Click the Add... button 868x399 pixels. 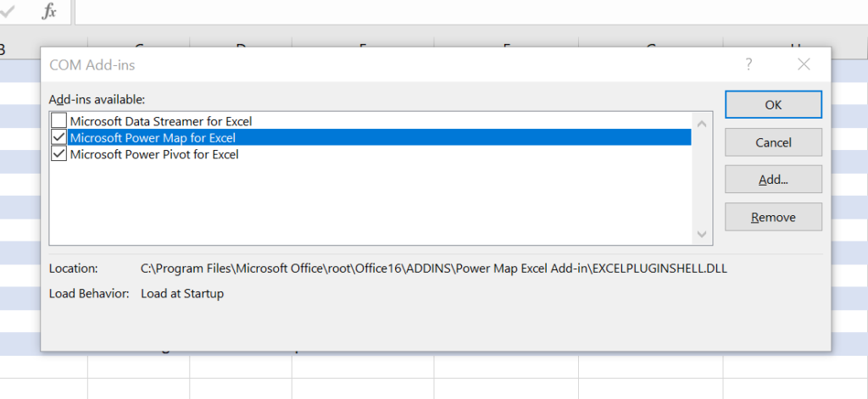773,180
